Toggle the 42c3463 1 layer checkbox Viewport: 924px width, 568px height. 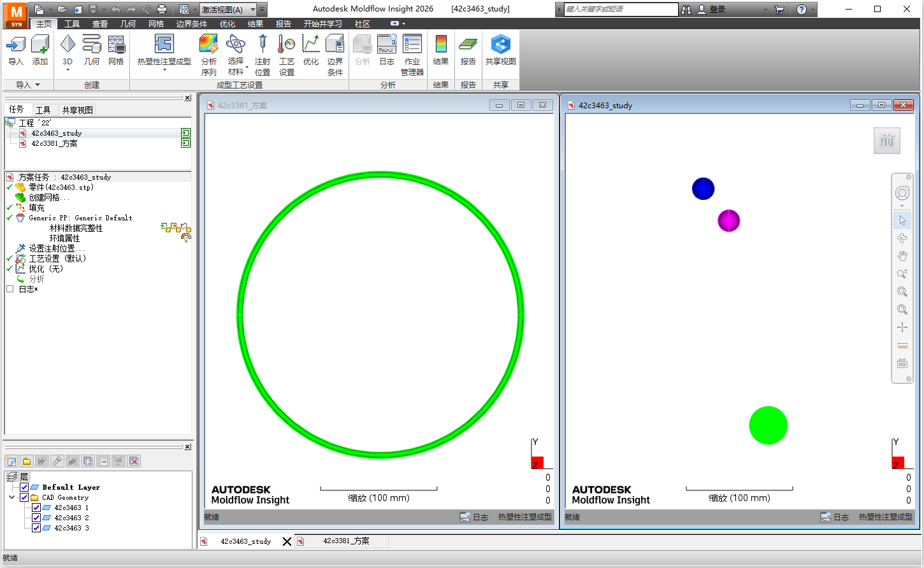[36, 508]
